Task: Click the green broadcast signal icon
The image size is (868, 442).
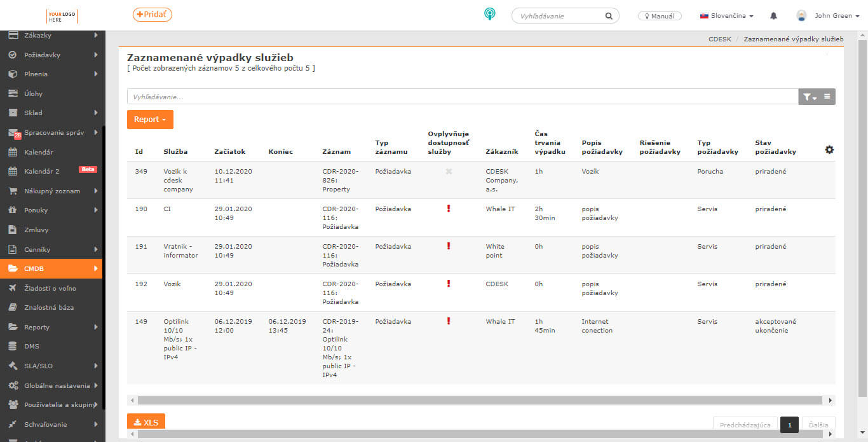Action: tap(489, 14)
